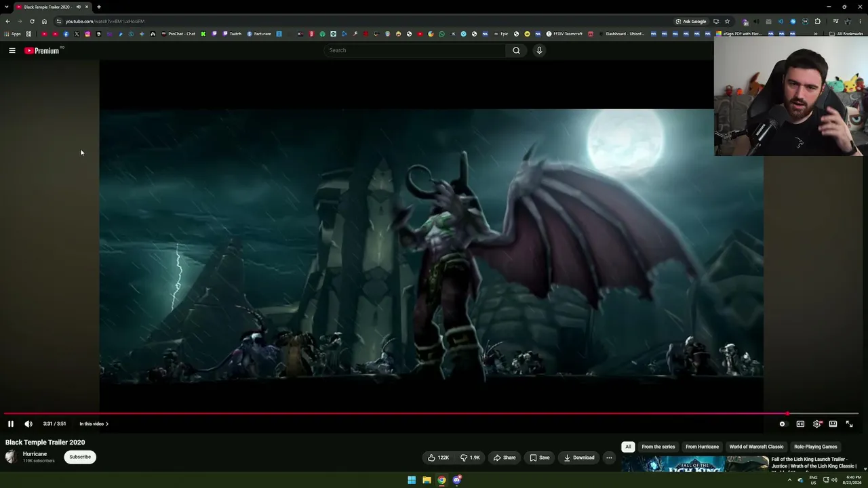Open the browser home page

click(x=44, y=21)
